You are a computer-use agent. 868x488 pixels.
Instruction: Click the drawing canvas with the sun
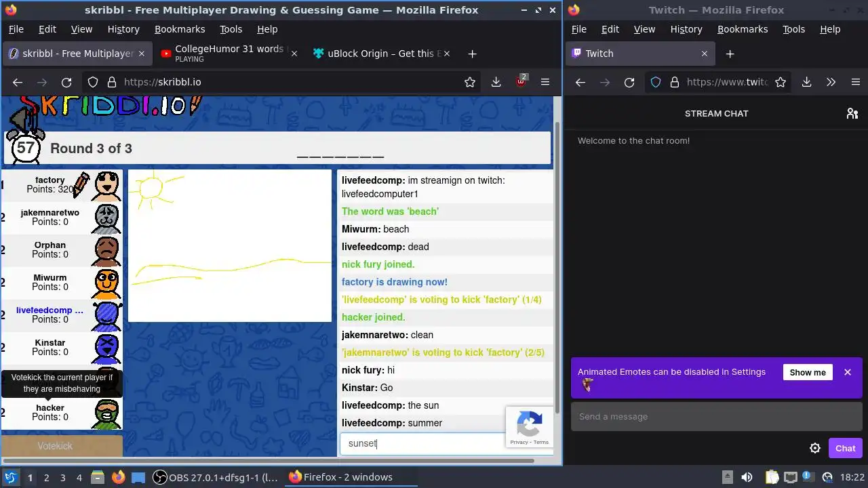[x=230, y=245]
